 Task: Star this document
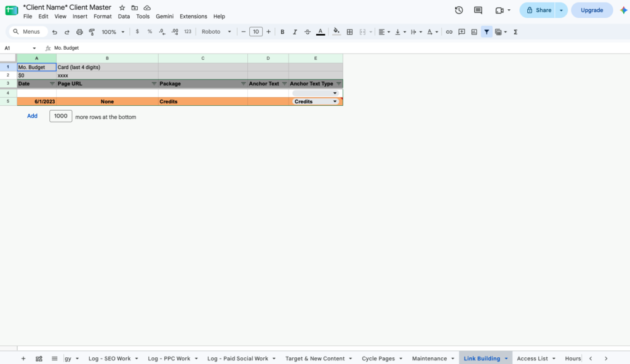[122, 7]
